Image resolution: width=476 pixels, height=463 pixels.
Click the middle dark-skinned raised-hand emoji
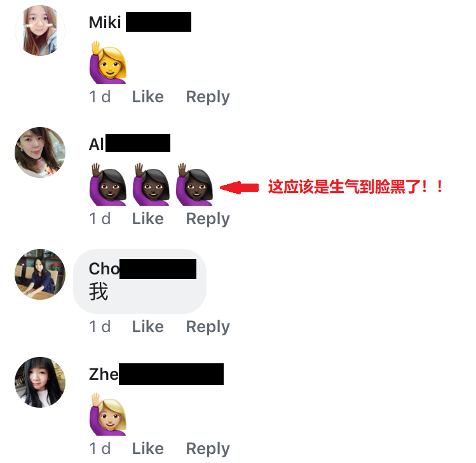[x=151, y=184]
